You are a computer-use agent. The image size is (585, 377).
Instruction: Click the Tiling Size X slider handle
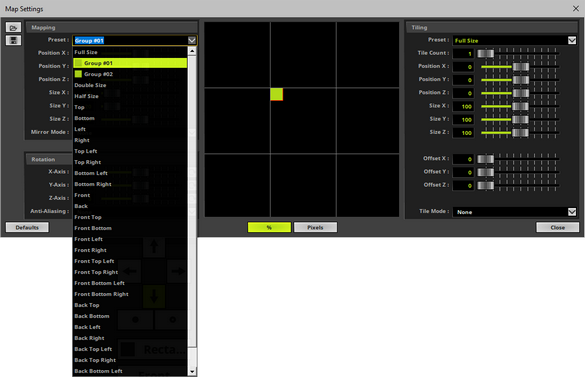click(x=520, y=106)
